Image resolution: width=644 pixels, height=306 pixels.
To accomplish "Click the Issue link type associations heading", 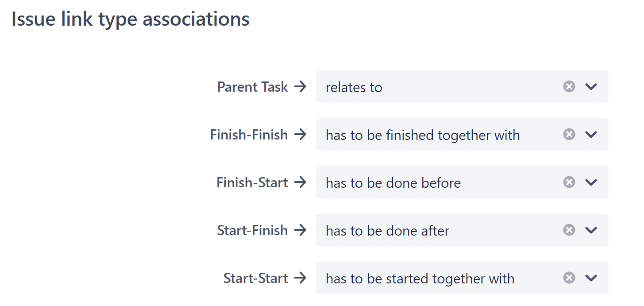I will click(131, 20).
